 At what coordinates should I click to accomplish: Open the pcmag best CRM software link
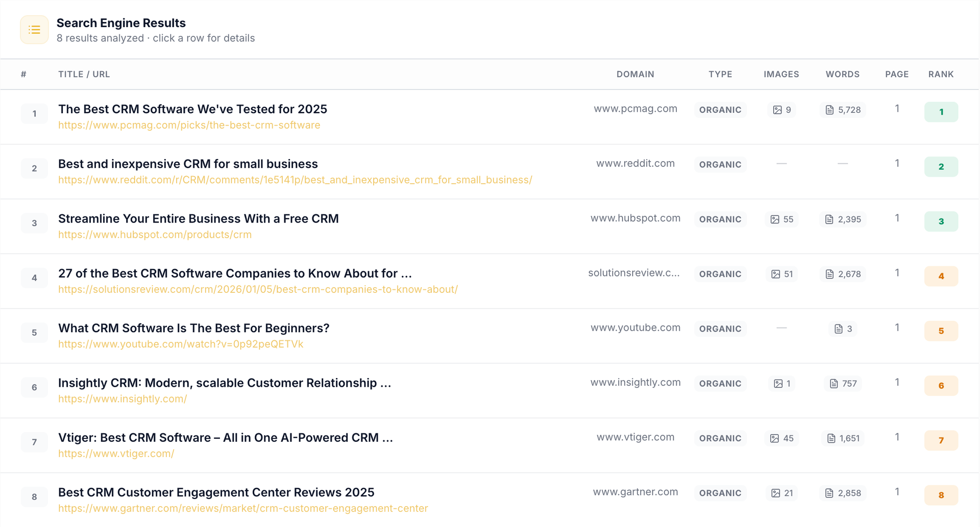point(189,125)
